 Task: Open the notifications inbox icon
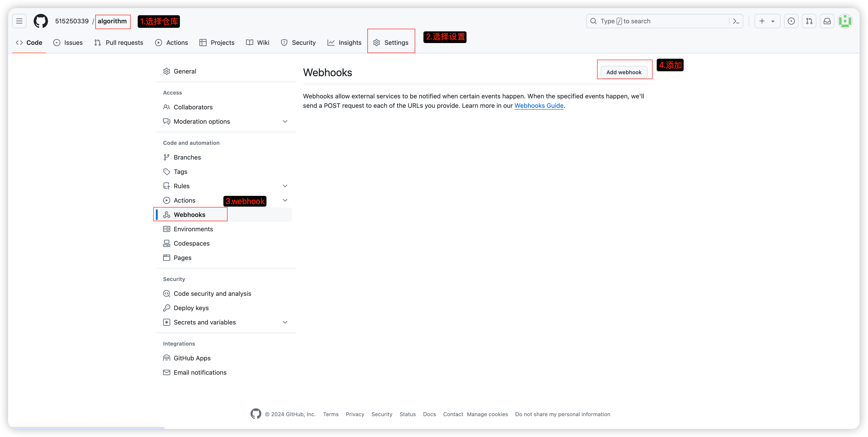tap(827, 21)
